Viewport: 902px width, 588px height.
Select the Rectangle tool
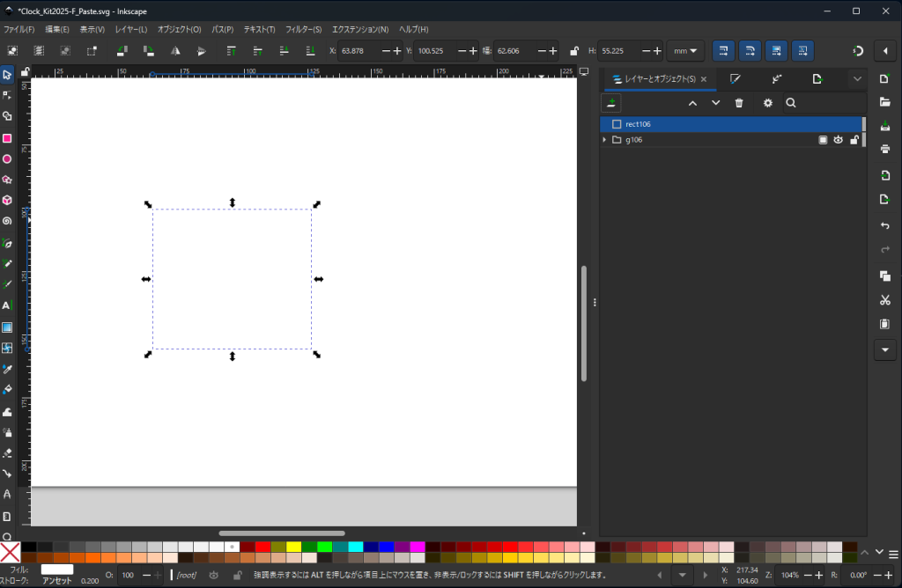7,138
